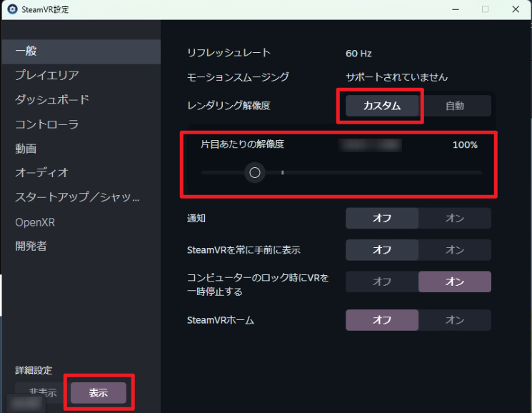The width and height of the screenshot is (532, 413).
Task: Go to ダッシュボード settings
Action: click(81, 100)
